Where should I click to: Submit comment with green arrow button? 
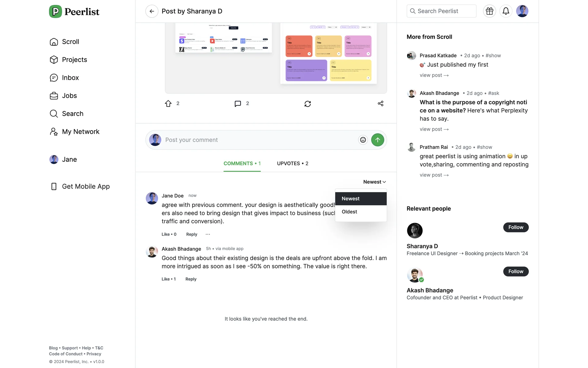click(x=378, y=140)
